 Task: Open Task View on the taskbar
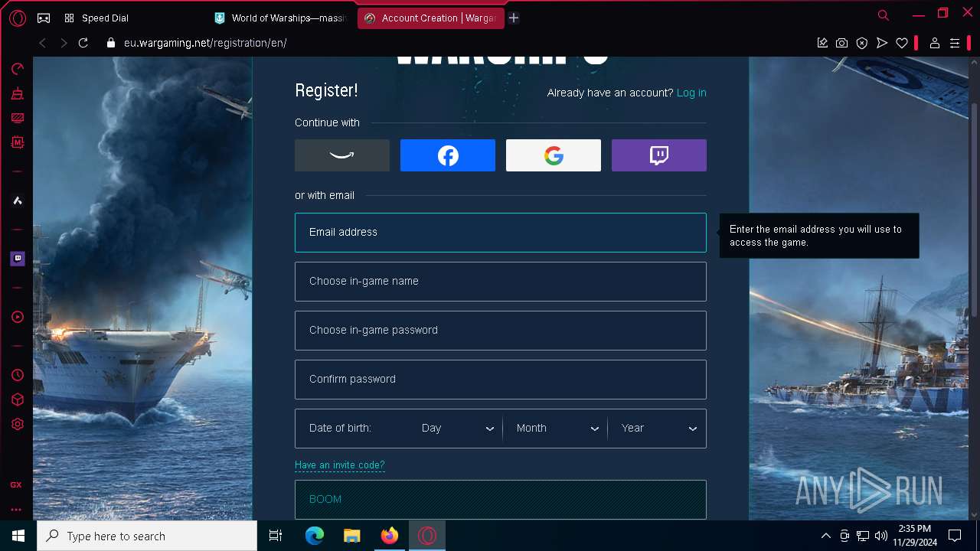(276, 536)
